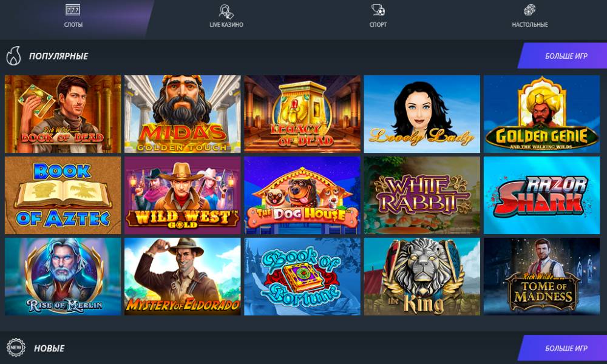Click the flame icon beside Популярные
Viewport: 607px width, 364px height.
(x=13, y=56)
